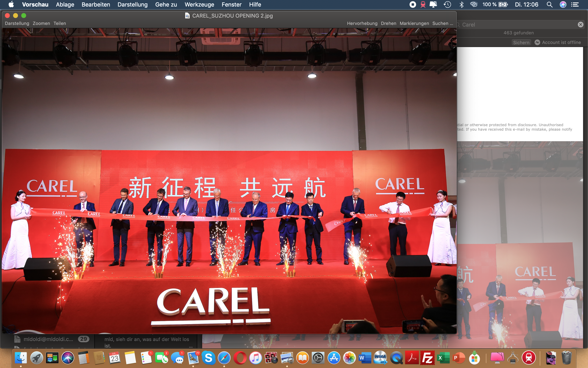Open the Apple menu
This screenshot has height=368, width=588.
pyautogui.click(x=11, y=4)
